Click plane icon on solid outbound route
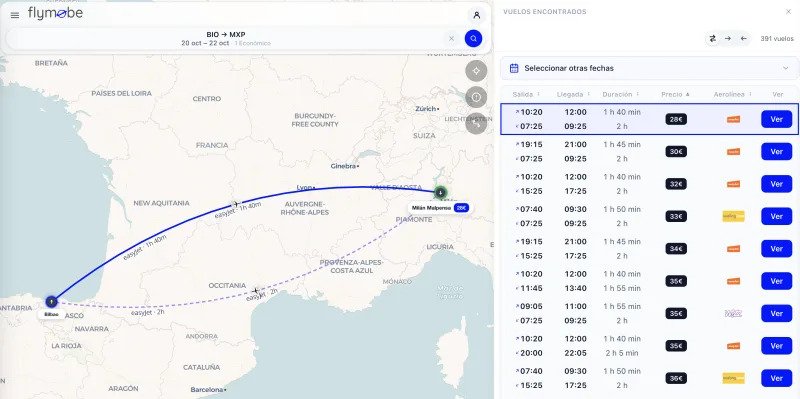This screenshot has height=399, width=800. coord(235,205)
